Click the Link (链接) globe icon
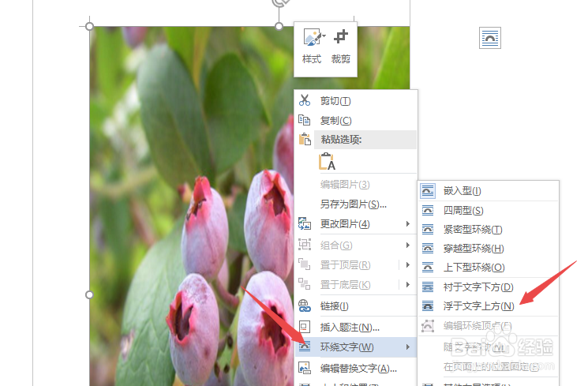 point(305,305)
